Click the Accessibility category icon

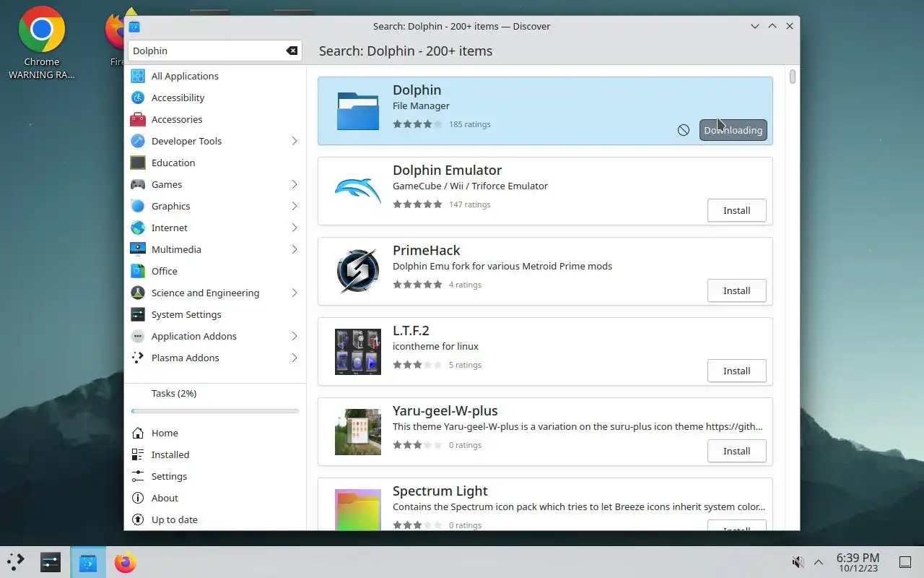138,98
